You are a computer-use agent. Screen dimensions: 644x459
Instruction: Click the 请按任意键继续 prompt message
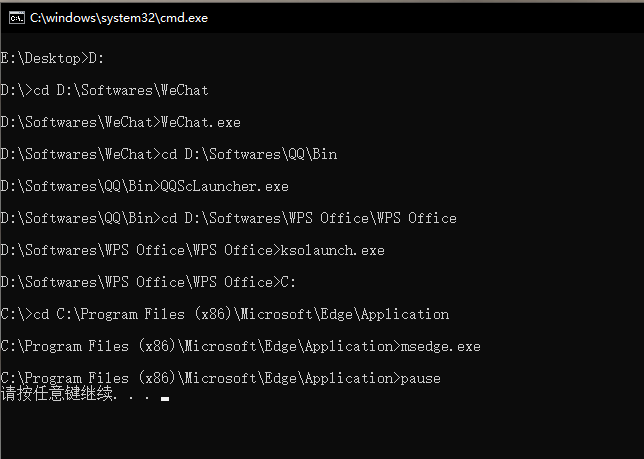57,394
